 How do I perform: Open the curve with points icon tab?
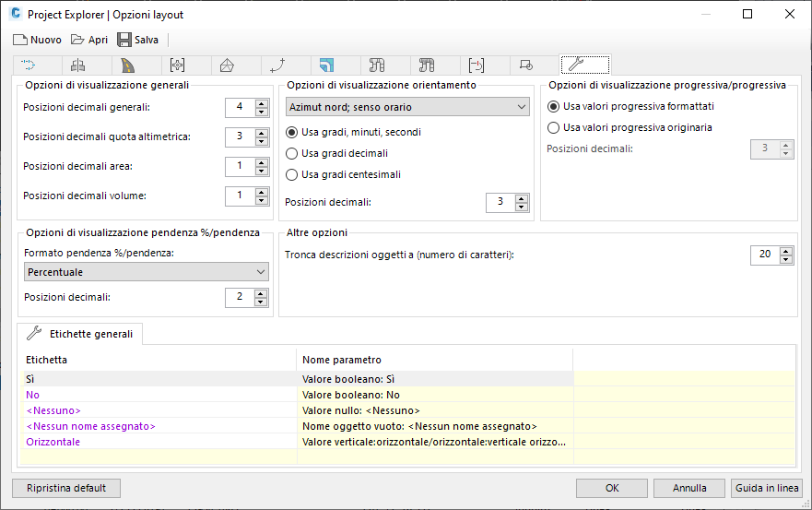click(x=277, y=65)
